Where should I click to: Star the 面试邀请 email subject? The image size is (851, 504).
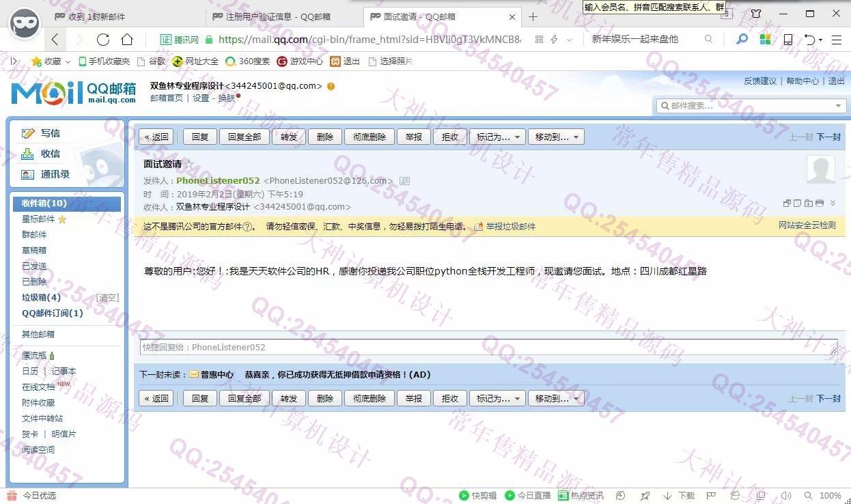pos(189,164)
